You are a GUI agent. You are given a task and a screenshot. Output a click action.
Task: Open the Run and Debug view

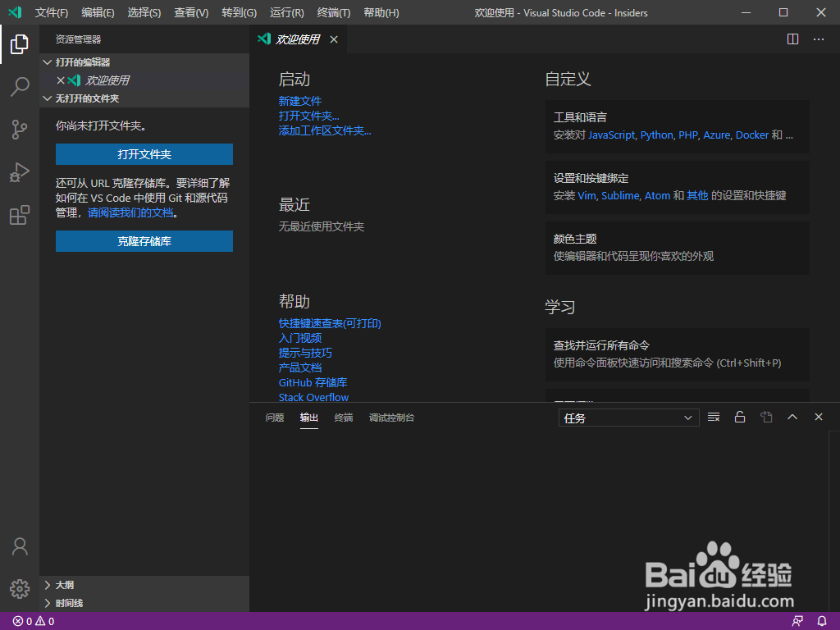[x=19, y=172]
